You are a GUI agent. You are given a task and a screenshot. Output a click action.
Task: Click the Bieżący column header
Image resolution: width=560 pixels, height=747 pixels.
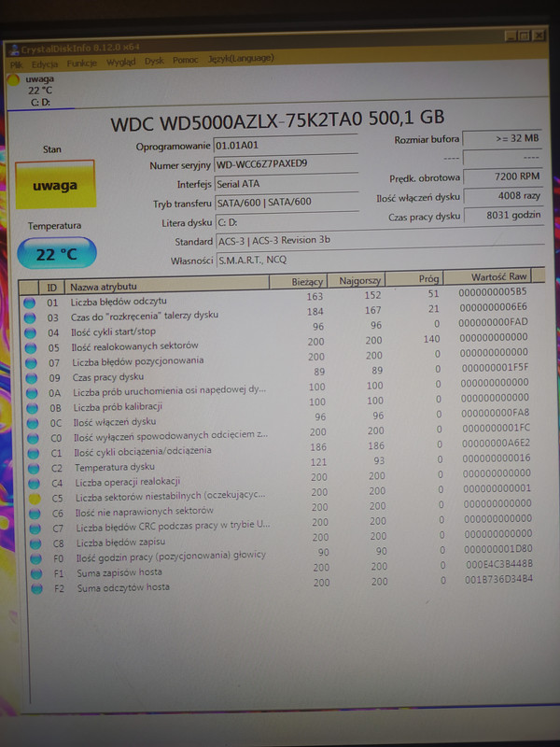coord(298,281)
